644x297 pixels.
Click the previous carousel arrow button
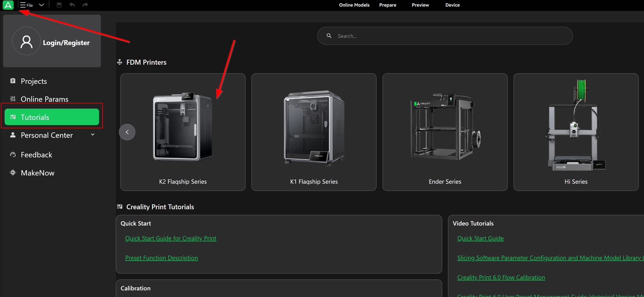tap(127, 132)
